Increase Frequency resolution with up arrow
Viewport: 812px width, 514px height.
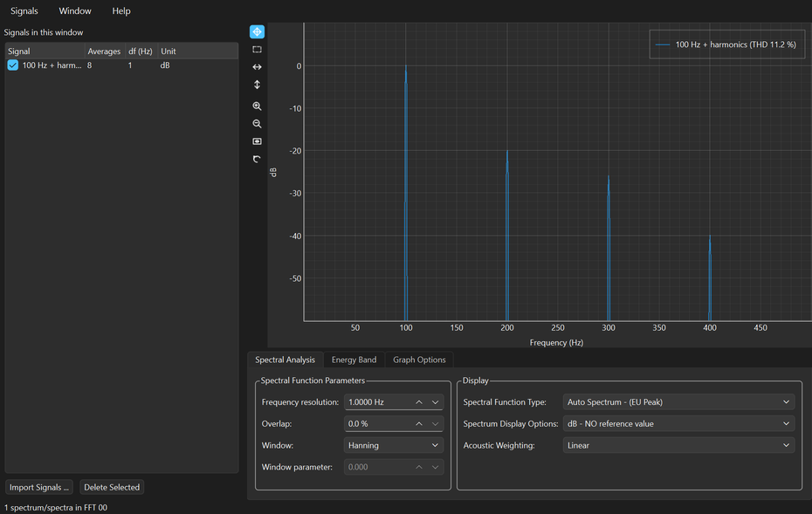pos(419,402)
